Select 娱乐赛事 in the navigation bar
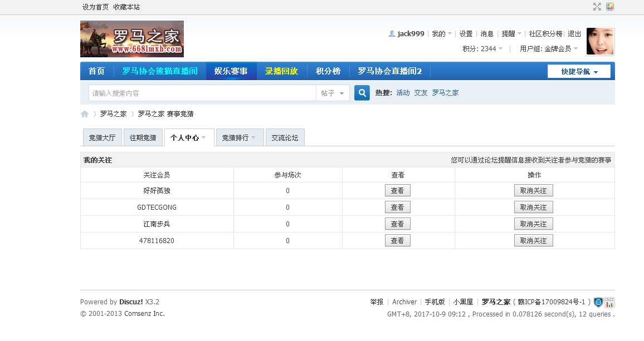644x341 pixels. click(231, 71)
